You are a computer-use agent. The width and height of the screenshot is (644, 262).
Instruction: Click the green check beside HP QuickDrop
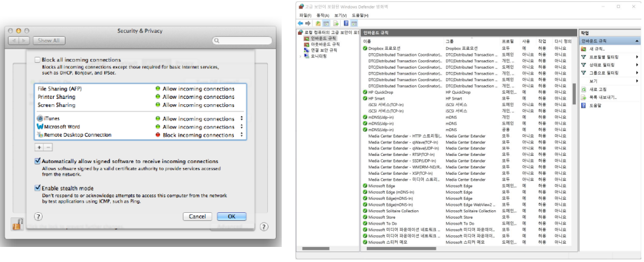(x=365, y=92)
